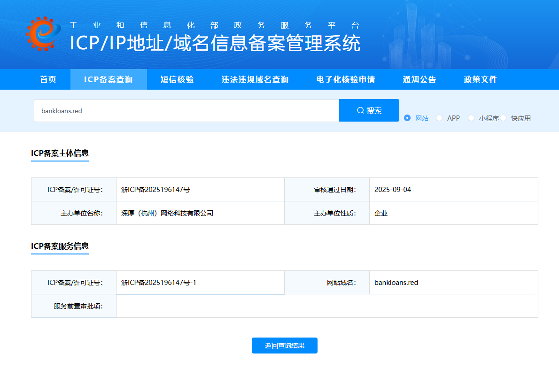Select the 小程序 radio button
The height and width of the screenshot is (392, 559).
coord(471,118)
